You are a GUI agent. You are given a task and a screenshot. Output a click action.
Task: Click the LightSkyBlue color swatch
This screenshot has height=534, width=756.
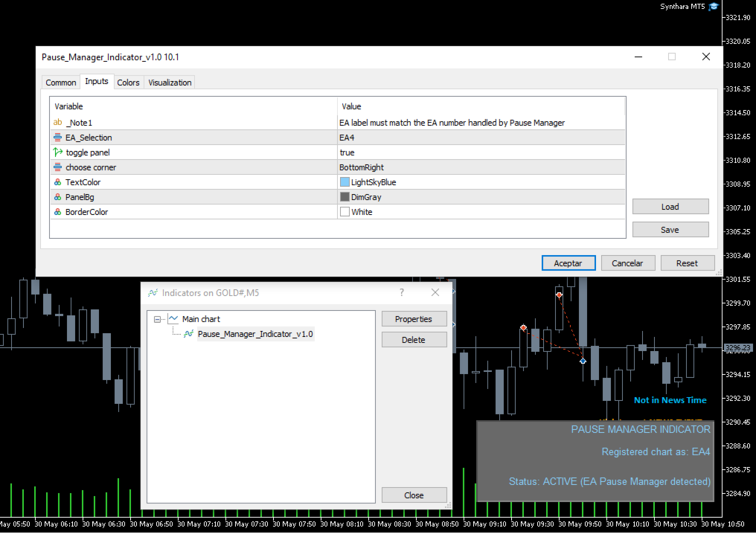(x=345, y=182)
